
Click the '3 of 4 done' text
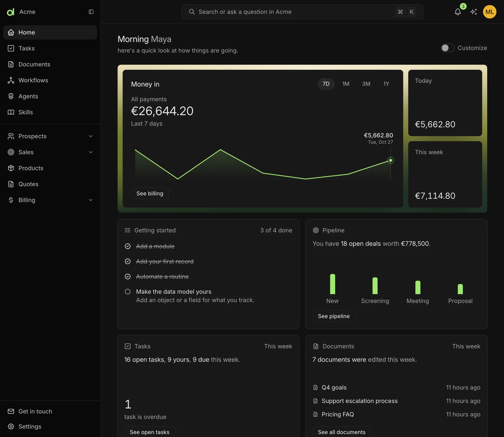click(276, 230)
